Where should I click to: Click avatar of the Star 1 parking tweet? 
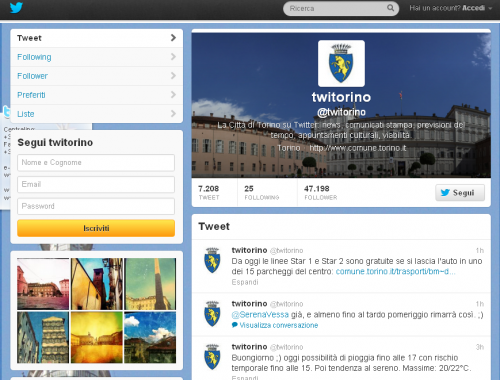[212, 260]
